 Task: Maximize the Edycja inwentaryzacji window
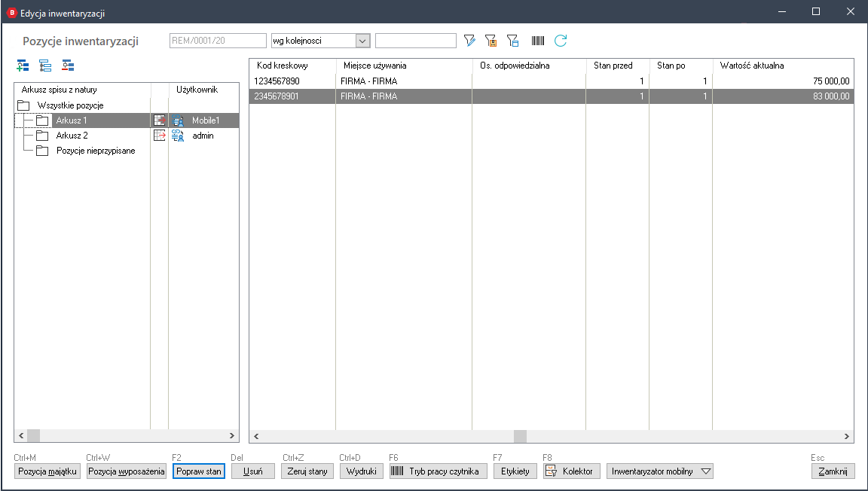tap(815, 11)
